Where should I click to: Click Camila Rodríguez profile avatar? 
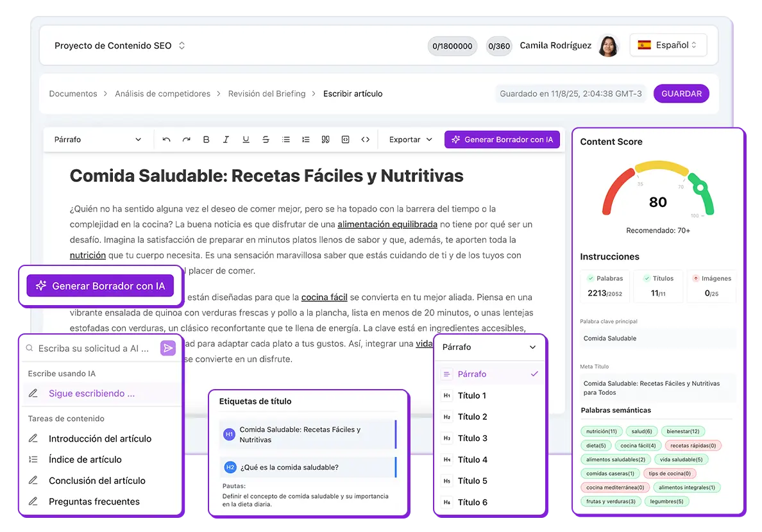tap(608, 46)
